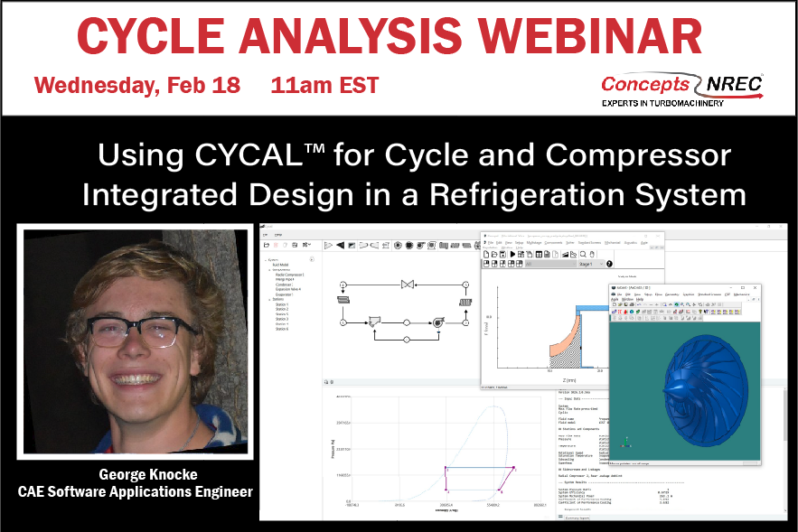The width and height of the screenshot is (798, 532).
Task: Select Station 2 in the tree
Action: [282, 309]
